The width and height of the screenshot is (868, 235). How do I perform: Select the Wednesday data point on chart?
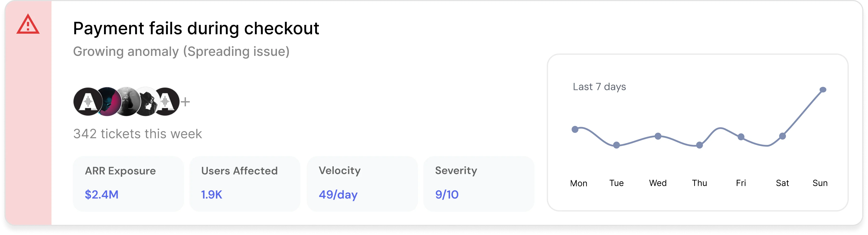click(658, 136)
